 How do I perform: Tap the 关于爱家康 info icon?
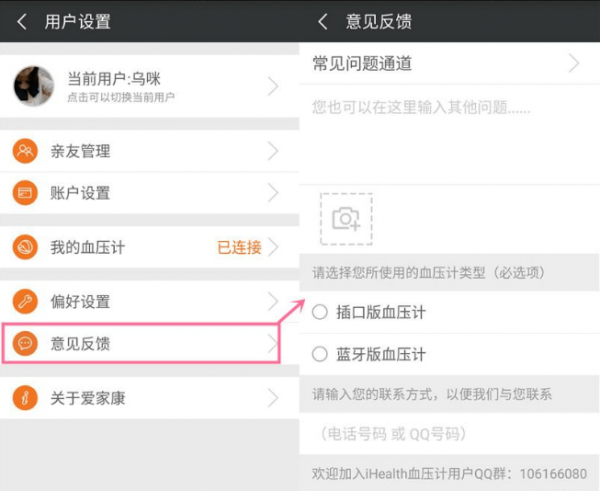tap(25, 398)
